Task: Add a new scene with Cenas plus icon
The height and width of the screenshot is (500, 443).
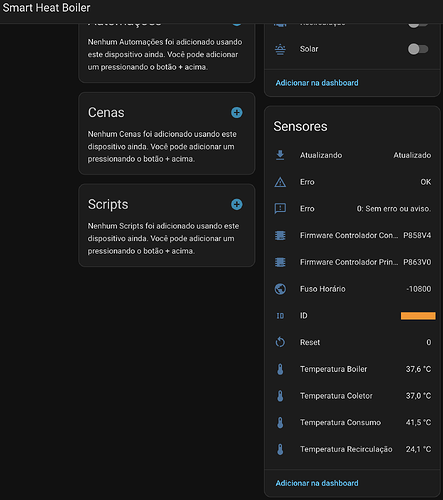Action: 237,113
